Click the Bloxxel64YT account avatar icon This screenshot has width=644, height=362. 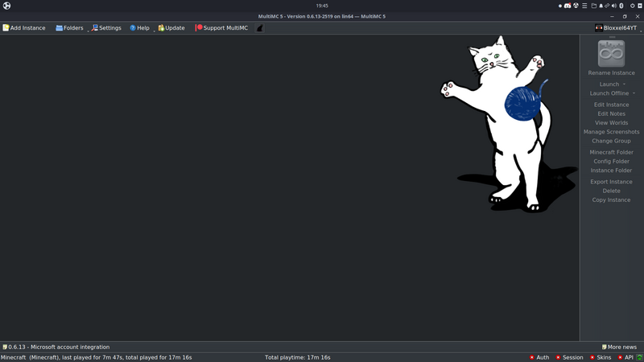tap(599, 28)
